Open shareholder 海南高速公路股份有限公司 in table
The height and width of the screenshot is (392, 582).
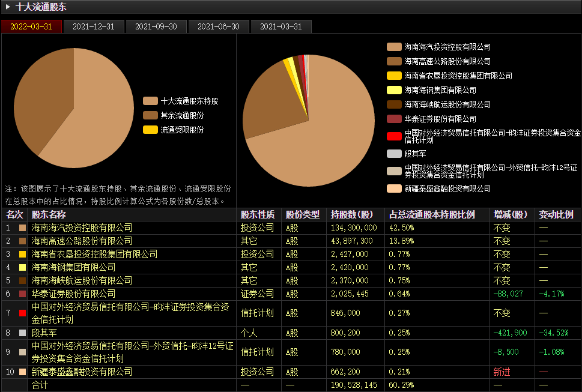pyautogui.click(x=82, y=241)
